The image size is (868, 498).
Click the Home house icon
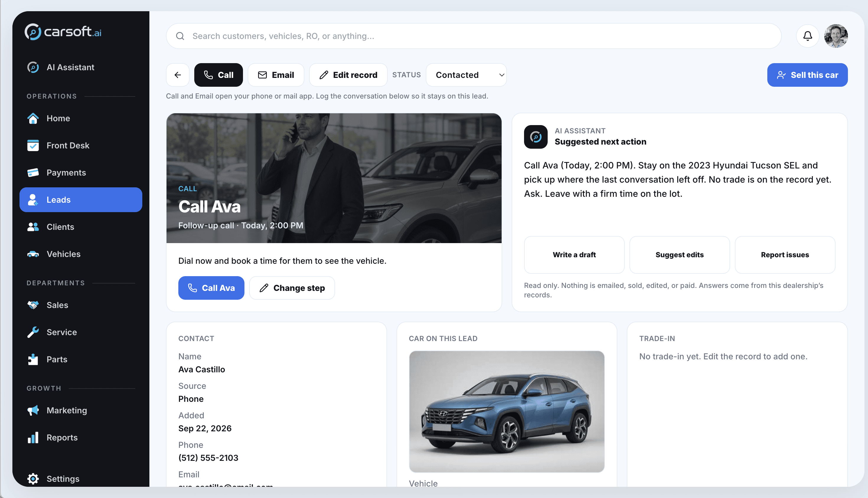(33, 118)
